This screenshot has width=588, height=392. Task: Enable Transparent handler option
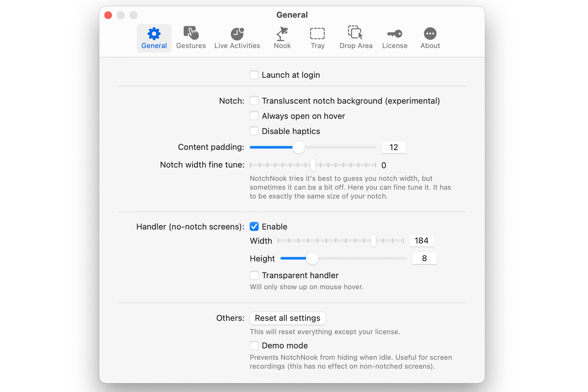pyautogui.click(x=254, y=275)
